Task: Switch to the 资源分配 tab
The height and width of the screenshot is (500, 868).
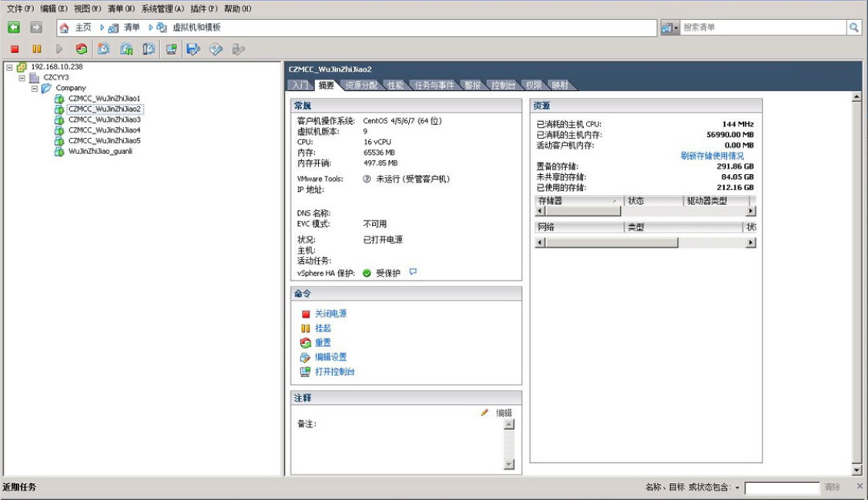Action: (361, 86)
